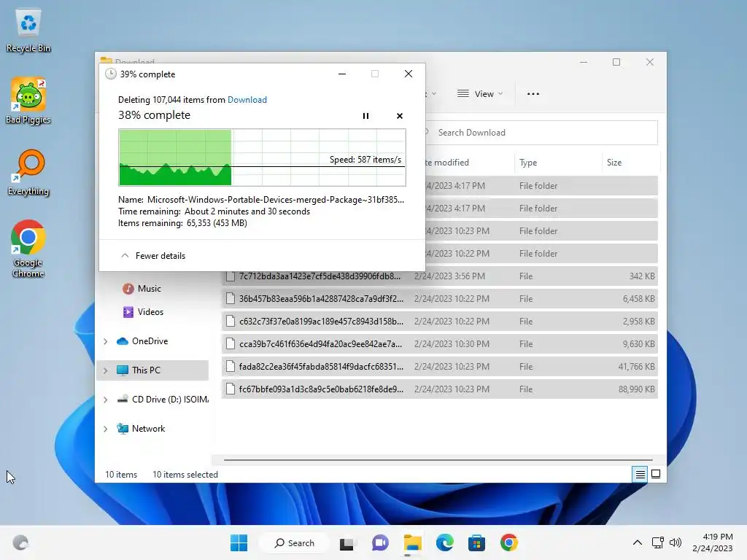
Task: Open the See more ellipsis menu
Action: coord(533,94)
